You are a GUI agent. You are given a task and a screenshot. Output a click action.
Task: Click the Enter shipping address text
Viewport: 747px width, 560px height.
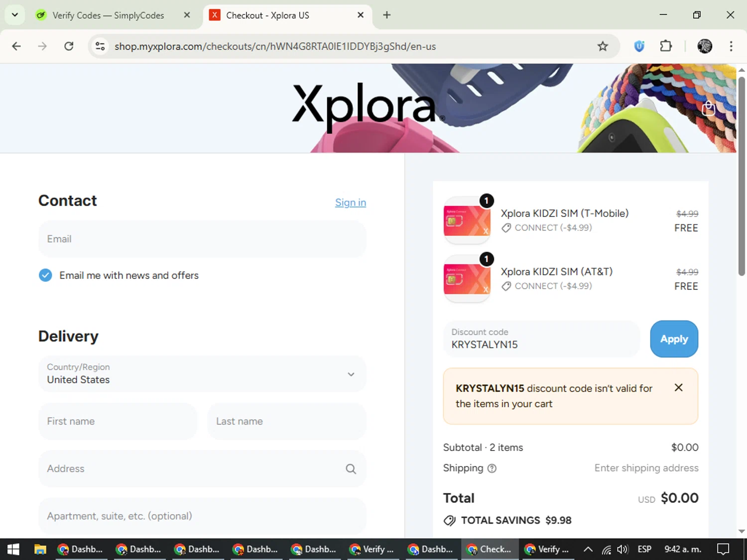click(x=646, y=468)
